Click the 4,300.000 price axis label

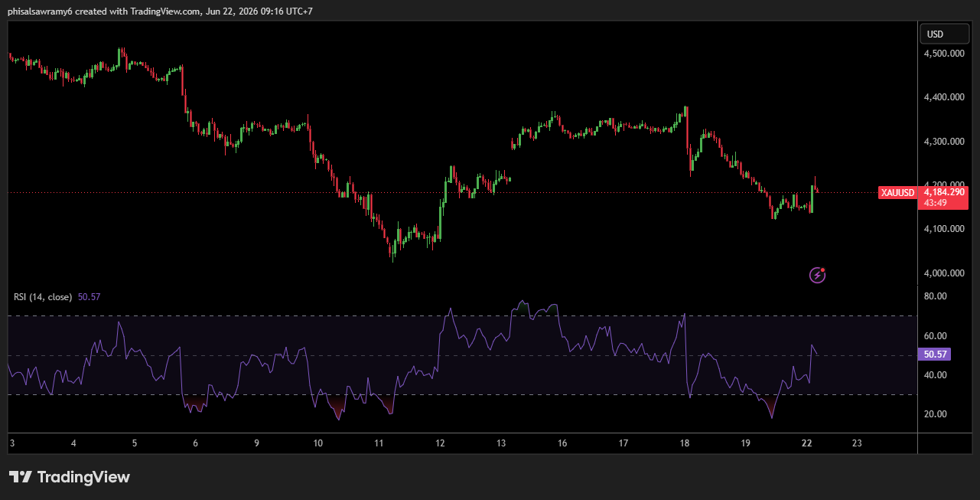[943, 142]
